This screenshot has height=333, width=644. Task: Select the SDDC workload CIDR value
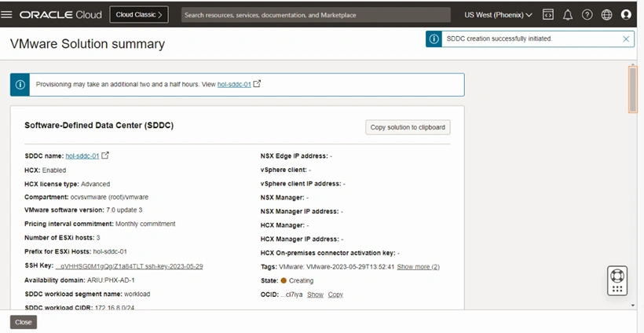click(113, 307)
